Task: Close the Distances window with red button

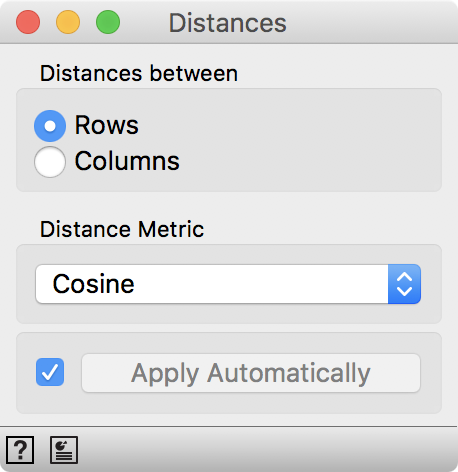Action: (x=28, y=22)
